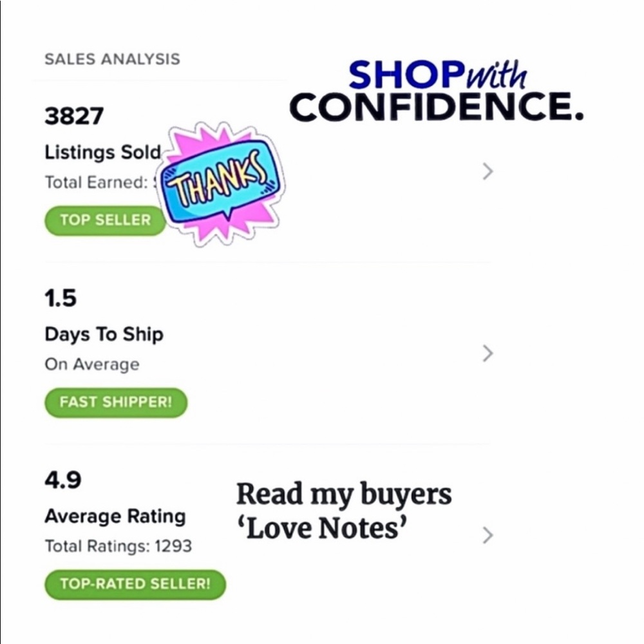Click the CONFIDENCE. banner text
The height and width of the screenshot is (644, 644).
click(x=437, y=106)
